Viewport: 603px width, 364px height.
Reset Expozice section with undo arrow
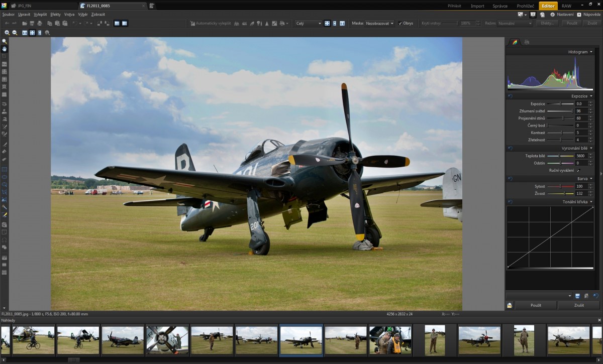[510, 96]
